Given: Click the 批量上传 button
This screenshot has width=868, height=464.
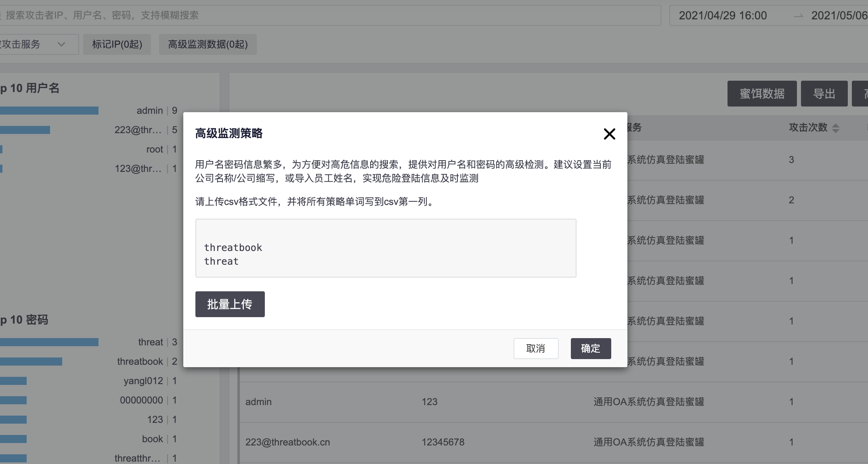Looking at the screenshot, I should (x=230, y=304).
